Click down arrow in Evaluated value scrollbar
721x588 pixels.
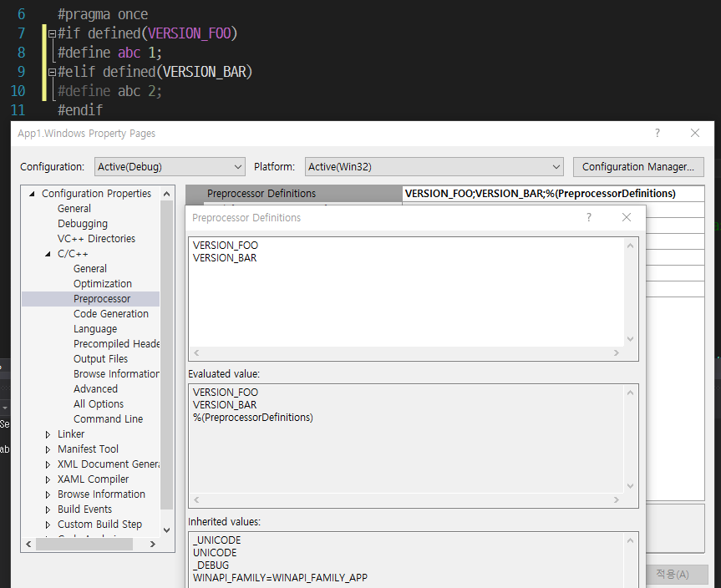coord(631,486)
